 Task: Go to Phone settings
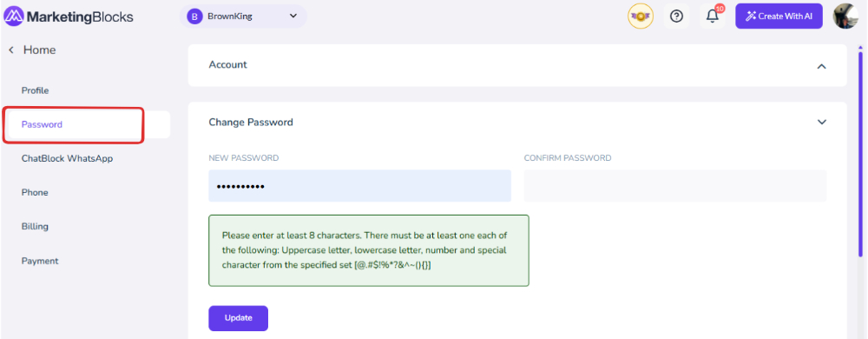(x=35, y=193)
